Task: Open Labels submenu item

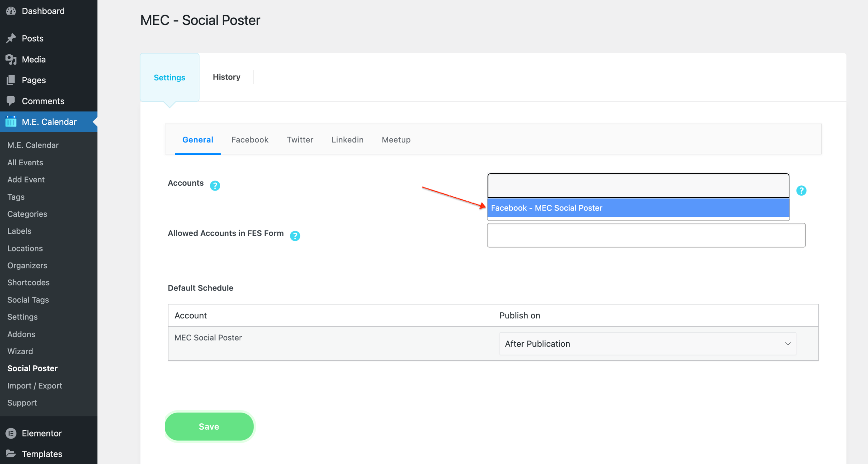Action: [19, 231]
